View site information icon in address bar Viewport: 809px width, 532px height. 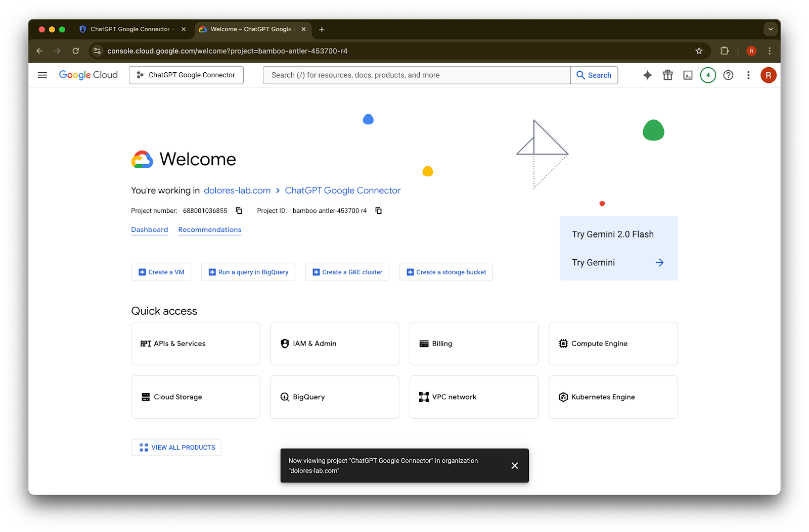[98, 51]
